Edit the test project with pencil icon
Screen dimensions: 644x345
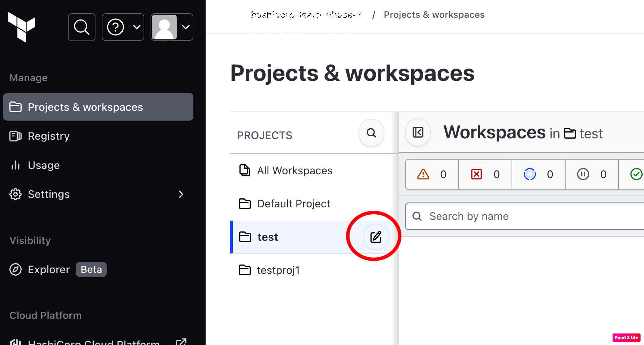point(376,237)
